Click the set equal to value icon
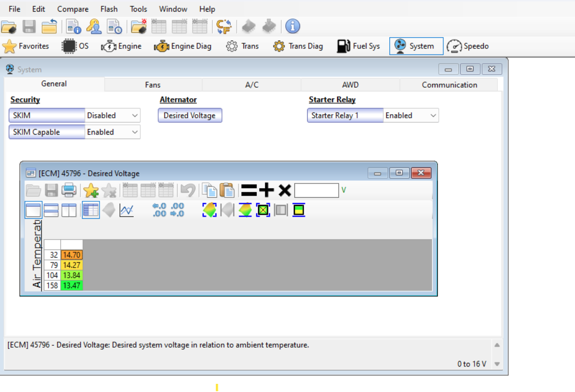 pos(248,191)
